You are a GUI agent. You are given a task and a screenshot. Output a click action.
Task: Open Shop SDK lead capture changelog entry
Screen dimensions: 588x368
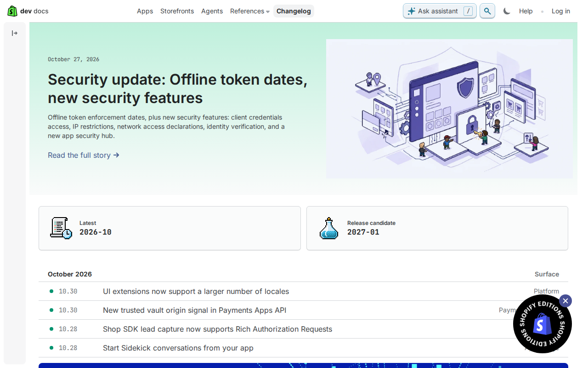tap(217, 329)
